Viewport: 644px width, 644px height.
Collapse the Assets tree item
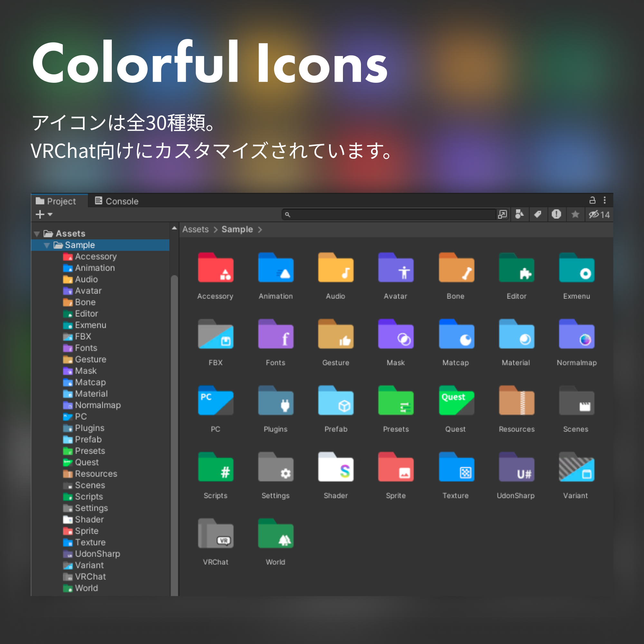[37, 233]
